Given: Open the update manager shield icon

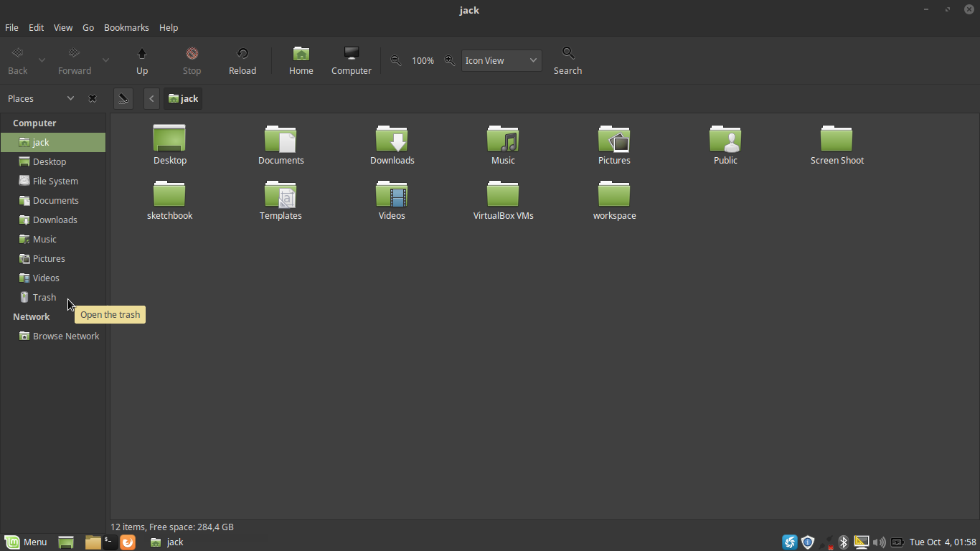Looking at the screenshot, I should tap(808, 542).
